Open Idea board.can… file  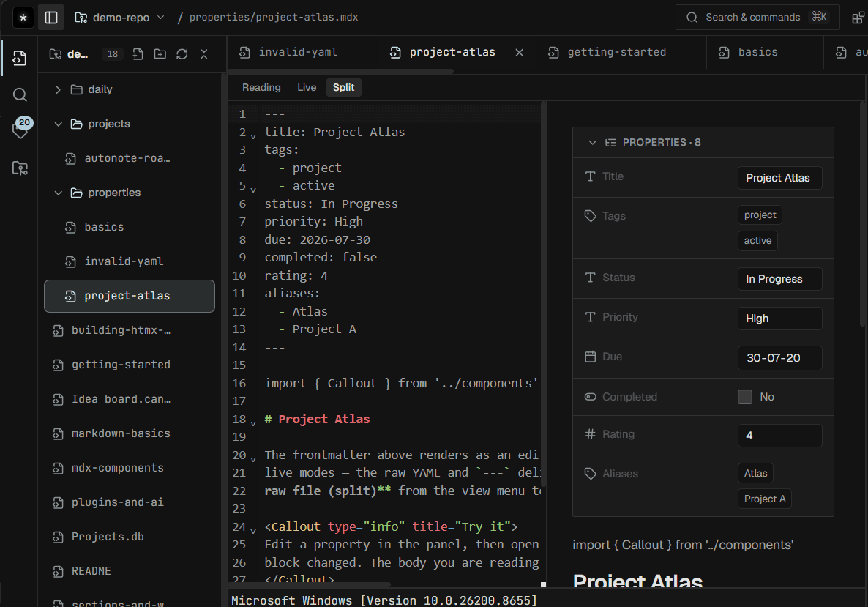click(x=130, y=399)
